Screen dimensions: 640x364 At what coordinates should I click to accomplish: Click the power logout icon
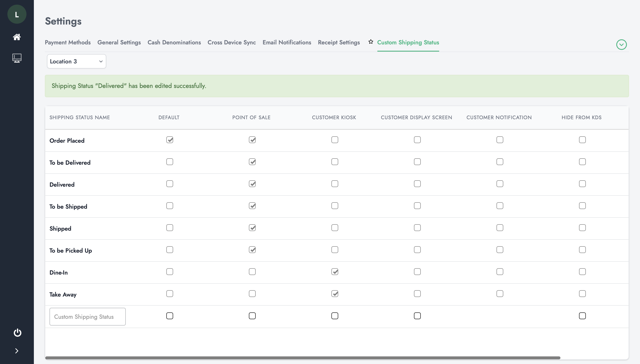[17, 333]
